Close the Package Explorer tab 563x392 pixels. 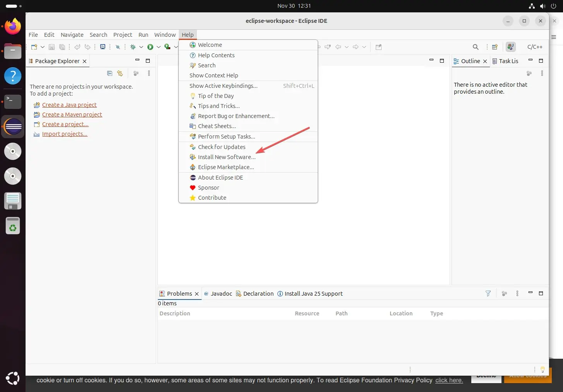pyautogui.click(x=84, y=61)
